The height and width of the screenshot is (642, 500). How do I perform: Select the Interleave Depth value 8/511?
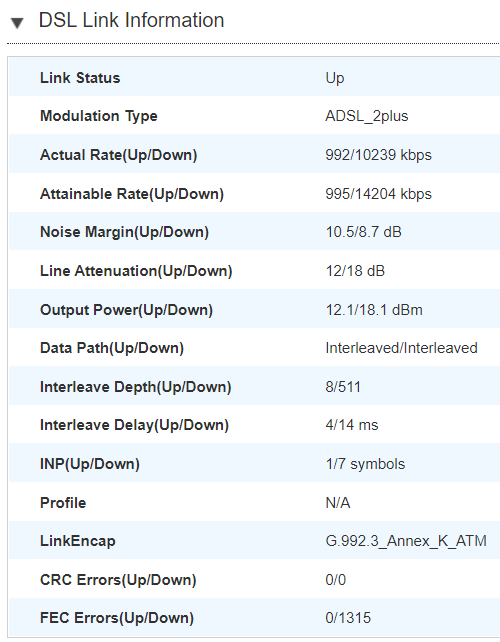pos(343,387)
